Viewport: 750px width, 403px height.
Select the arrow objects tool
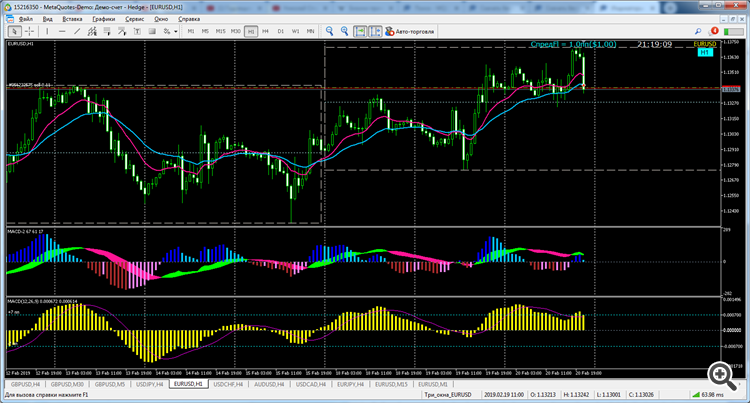coord(122,32)
